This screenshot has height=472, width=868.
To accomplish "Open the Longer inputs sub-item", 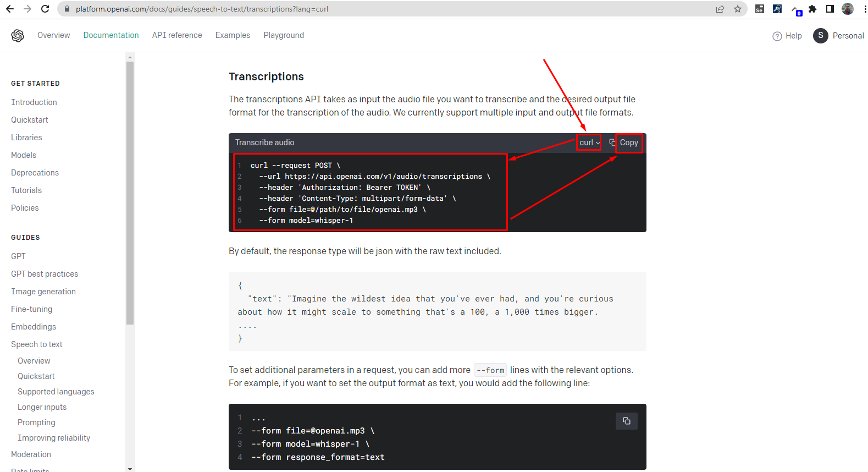I will (42, 407).
